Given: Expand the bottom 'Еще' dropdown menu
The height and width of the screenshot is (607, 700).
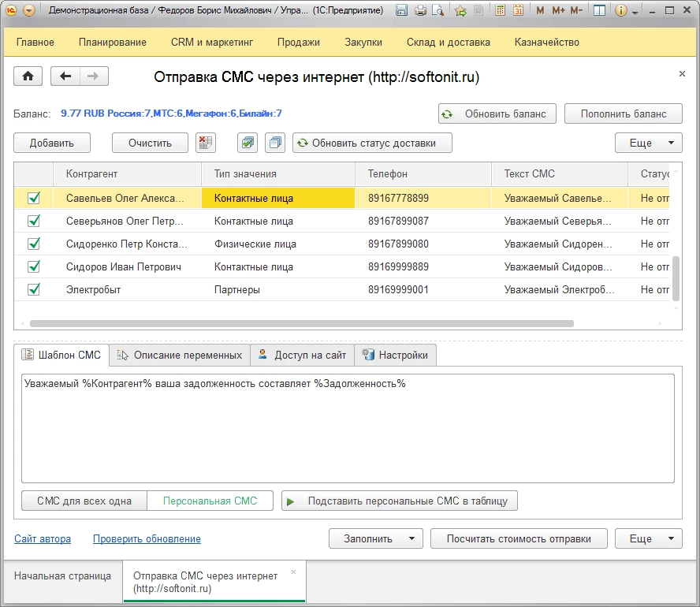Looking at the screenshot, I should click(x=648, y=539).
